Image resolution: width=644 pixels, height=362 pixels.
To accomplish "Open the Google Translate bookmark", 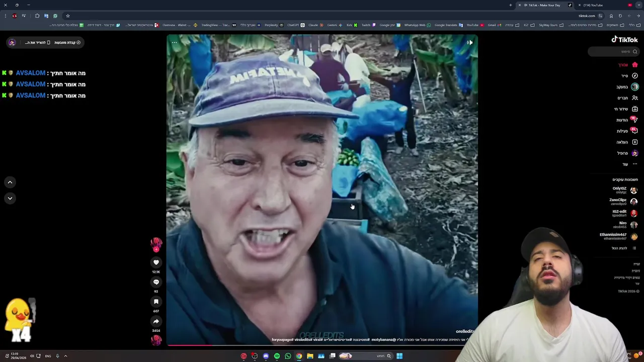I will (x=448, y=25).
